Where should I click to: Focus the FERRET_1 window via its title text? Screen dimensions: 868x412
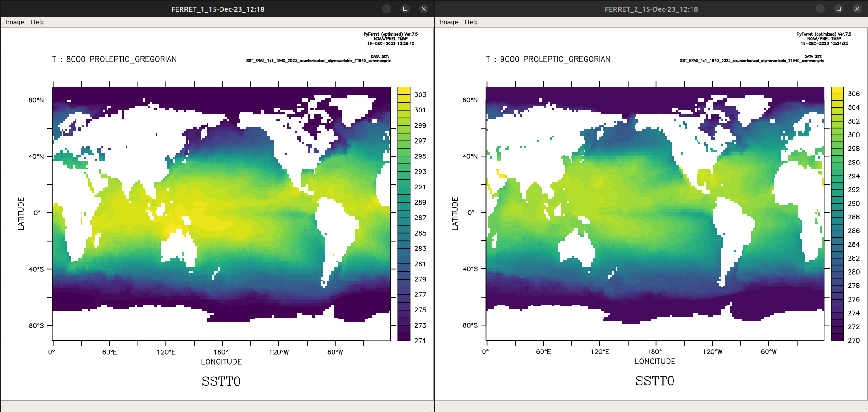pyautogui.click(x=218, y=9)
